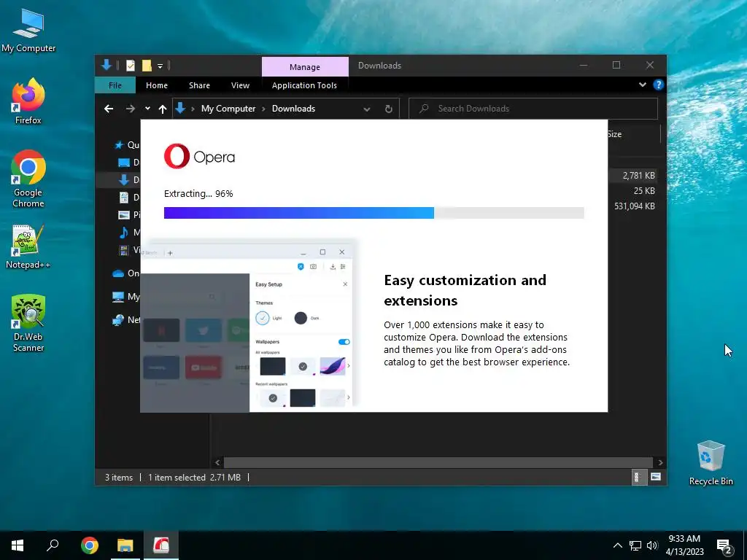Image resolution: width=747 pixels, height=560 pixels.
Task: Open the Customize Quick Access Toolbar dropdown
Action: click(x=160, y=66)
